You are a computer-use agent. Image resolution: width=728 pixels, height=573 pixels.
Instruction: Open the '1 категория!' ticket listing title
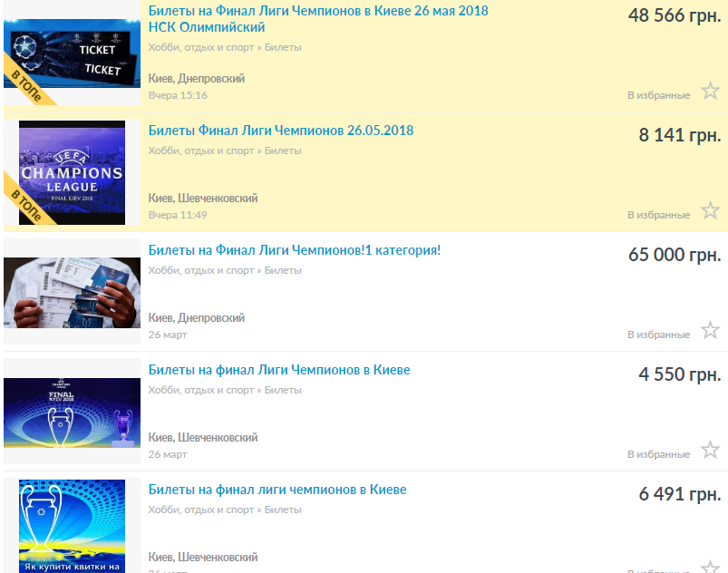pos(294,250)
